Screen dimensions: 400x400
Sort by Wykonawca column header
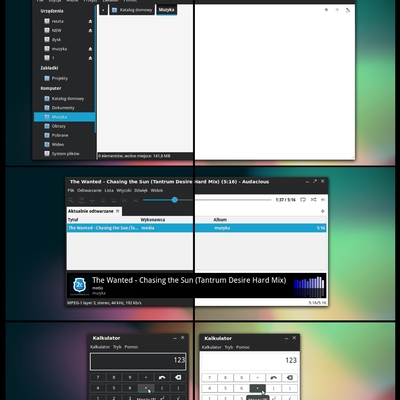153,220
